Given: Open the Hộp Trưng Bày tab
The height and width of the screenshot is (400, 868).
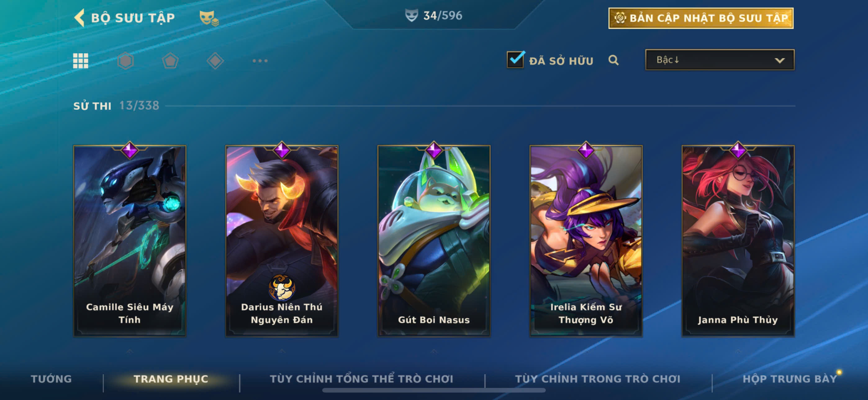Looking at the screenshot, I should pos(789,379).
